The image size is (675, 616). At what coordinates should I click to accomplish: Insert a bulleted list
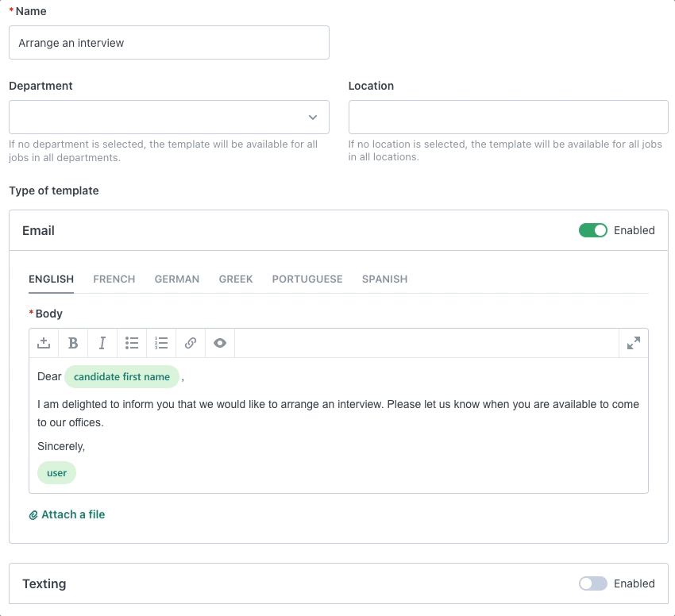click(132, 343)
